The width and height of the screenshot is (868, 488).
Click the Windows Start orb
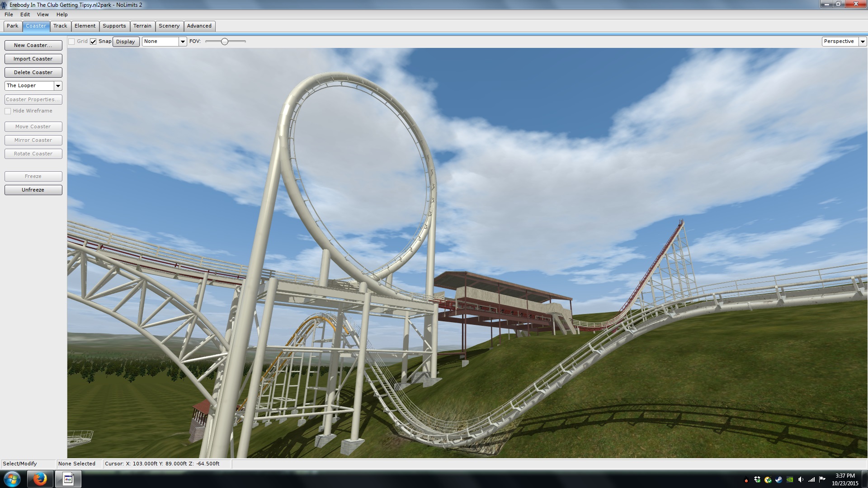pyautogui.click(x=12, y=479)
